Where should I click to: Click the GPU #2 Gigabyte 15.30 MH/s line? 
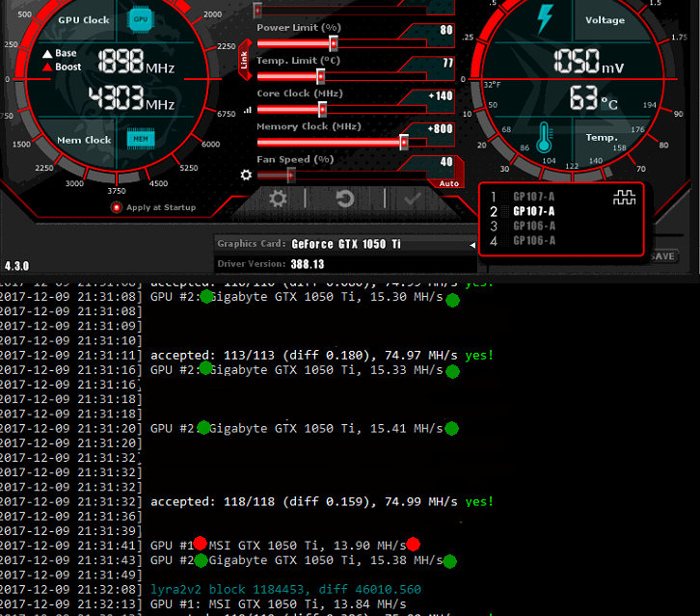point(297,297)
